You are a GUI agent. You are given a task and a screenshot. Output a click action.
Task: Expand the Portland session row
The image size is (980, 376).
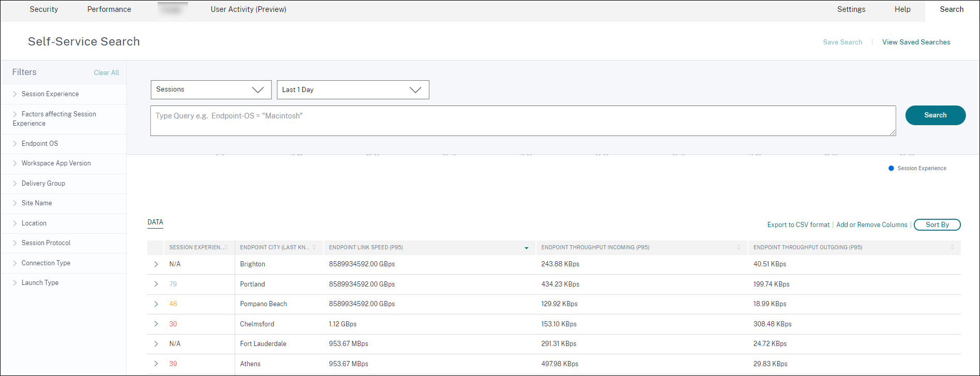[x=156, y=284]
